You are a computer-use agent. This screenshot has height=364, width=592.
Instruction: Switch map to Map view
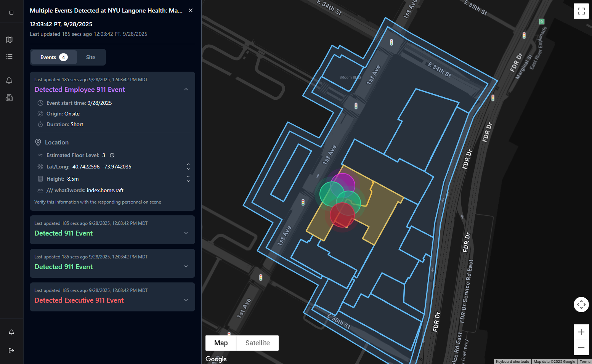click(x=221, y=343)
